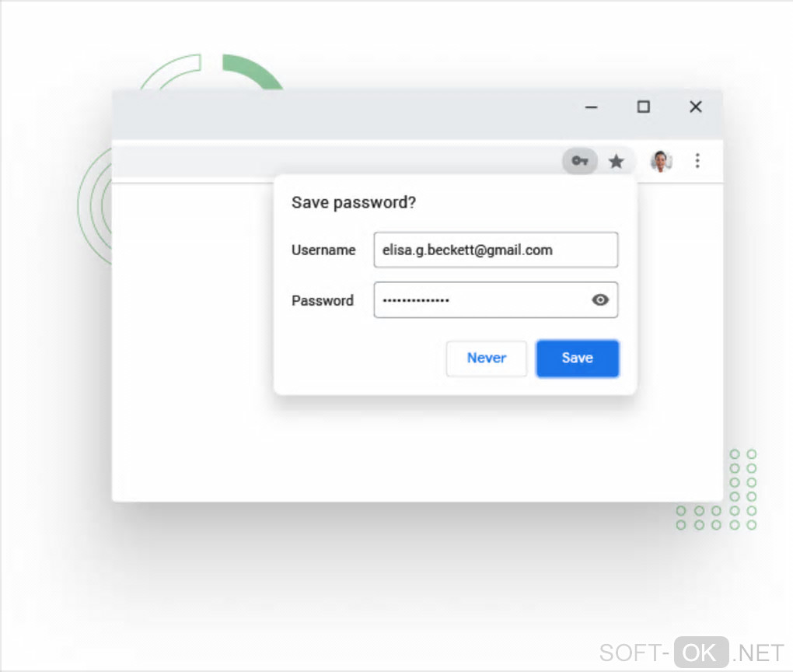The image size is (793, 672).
Task: Close the browser window
Action: 696,107
